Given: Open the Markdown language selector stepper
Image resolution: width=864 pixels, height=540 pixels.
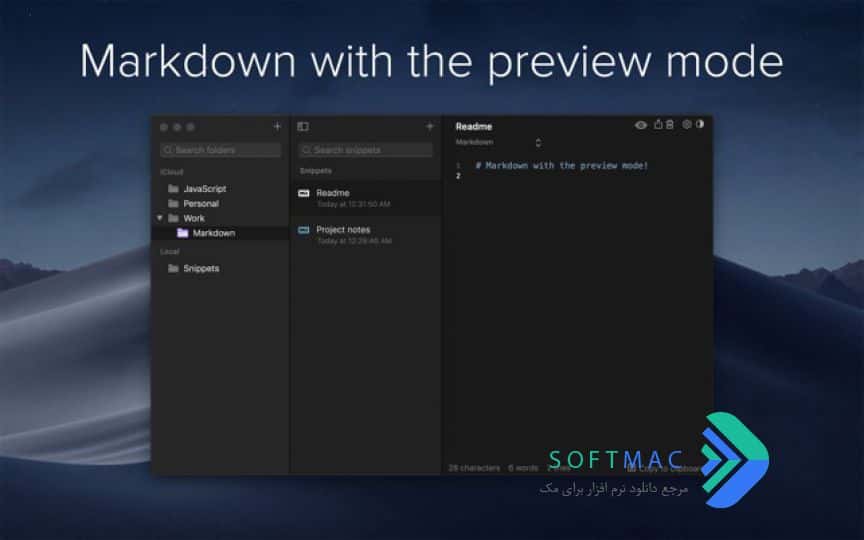Looking at the screenshot, I should [x=538, y=143].
